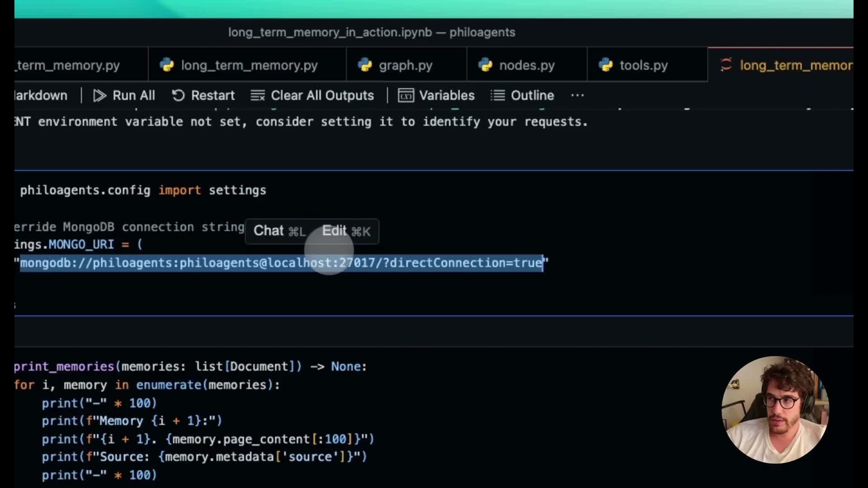
Task: Click Python icon on graph.py tab
Action: coord(364,65)
